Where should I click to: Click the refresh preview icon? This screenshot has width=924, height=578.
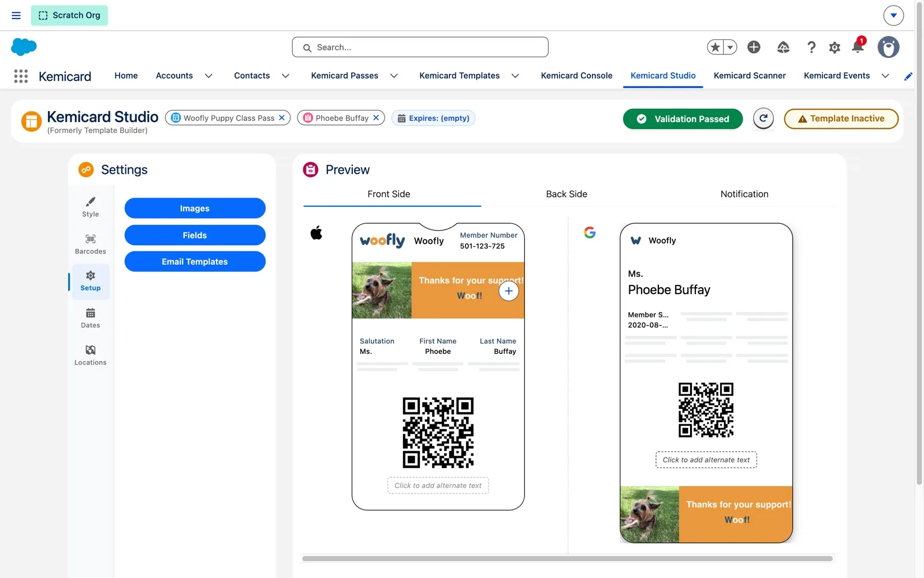pyautogui.click(x=763, y=118)
